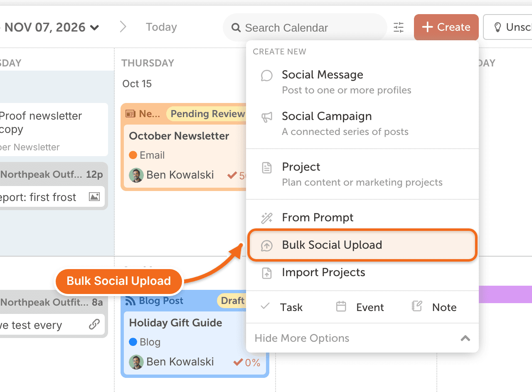Collapse menu with Hide More Options chevron
The height and width of the screenshot is (392, 532).
point(465,338)
